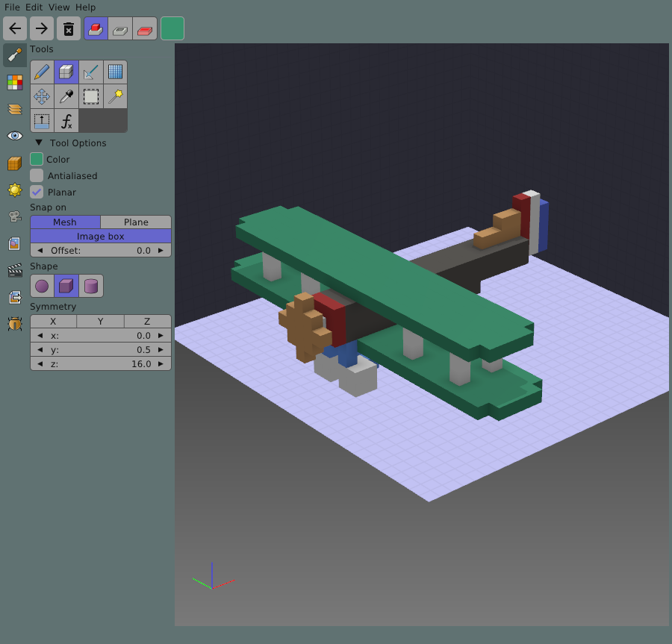Viewport: 672px width, 644px height.
Task: Enable the Antialiased checkbox
Action: point(37,175)
